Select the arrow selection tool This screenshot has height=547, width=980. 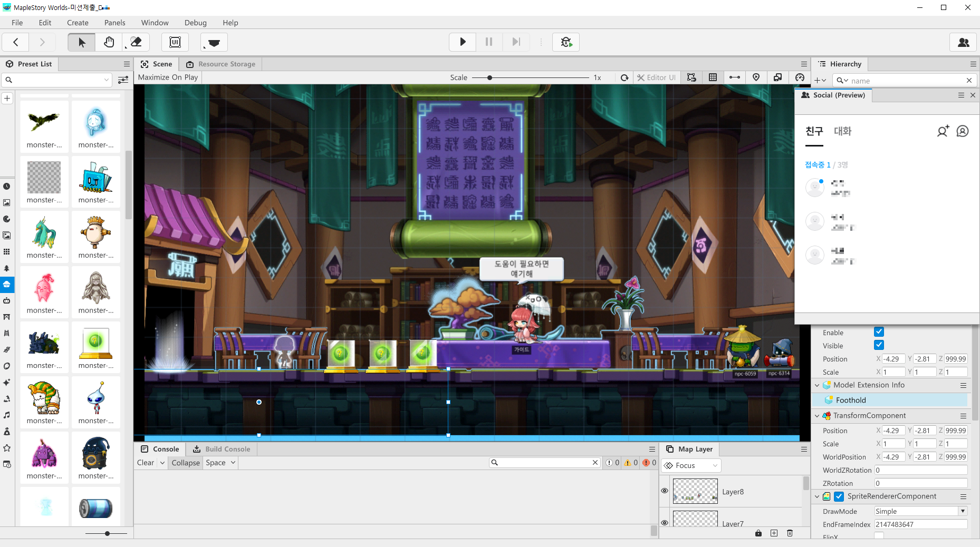click(82, 42)
